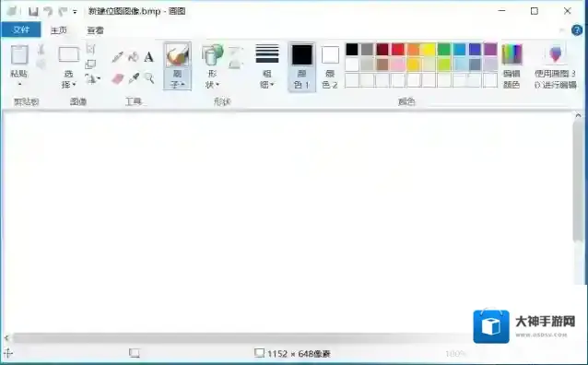
Task: Maximize the Paint window
Action: [535, 11]
